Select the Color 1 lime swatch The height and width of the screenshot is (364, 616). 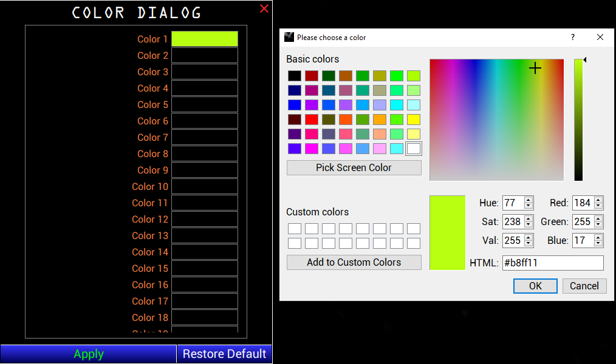[204, 39]
